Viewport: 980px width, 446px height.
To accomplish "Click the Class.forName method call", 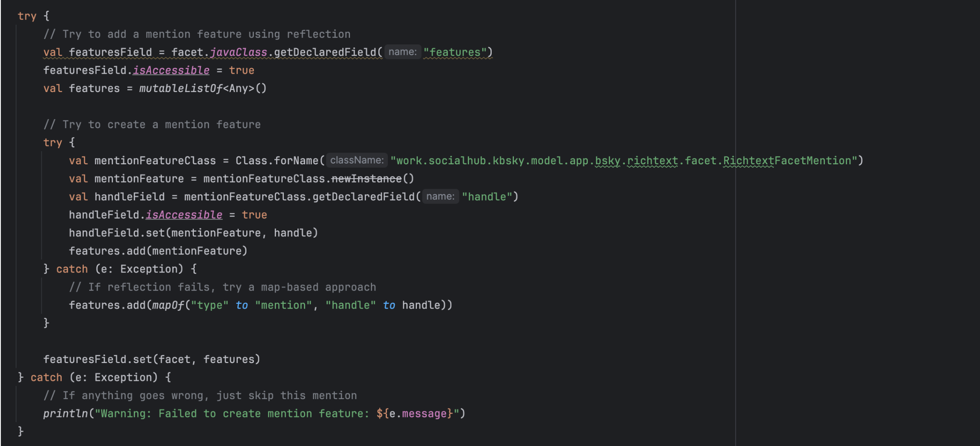I will point(277,161).
